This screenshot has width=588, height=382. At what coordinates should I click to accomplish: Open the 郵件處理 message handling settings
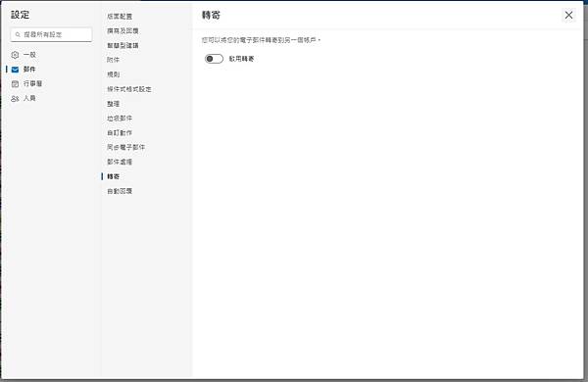[x=120, y=162]
